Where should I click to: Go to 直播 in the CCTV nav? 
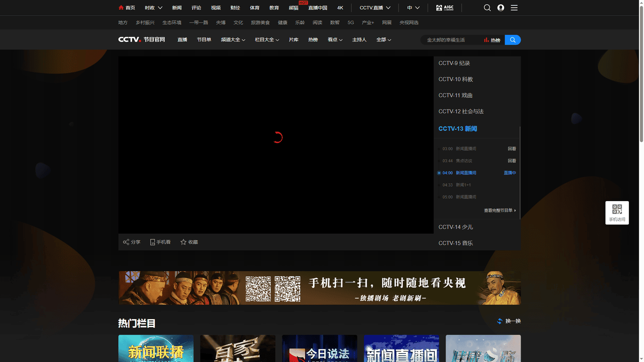[x=182, y=40]
